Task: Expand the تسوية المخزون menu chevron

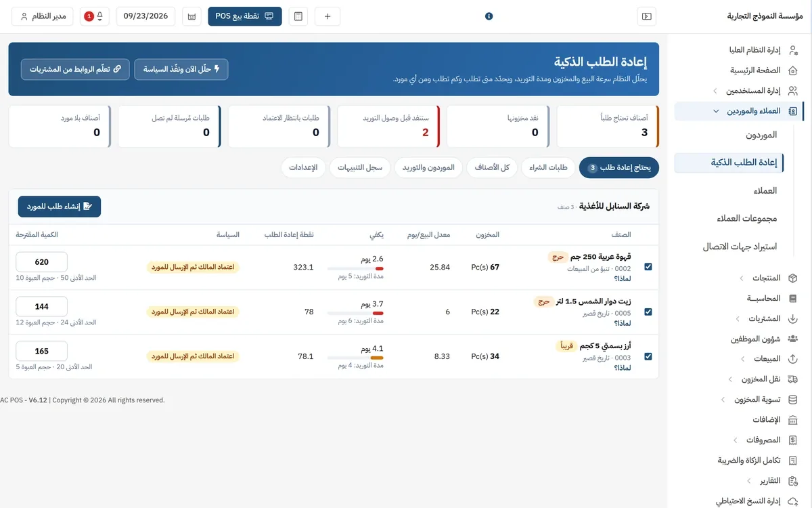Action: point(723,400)
